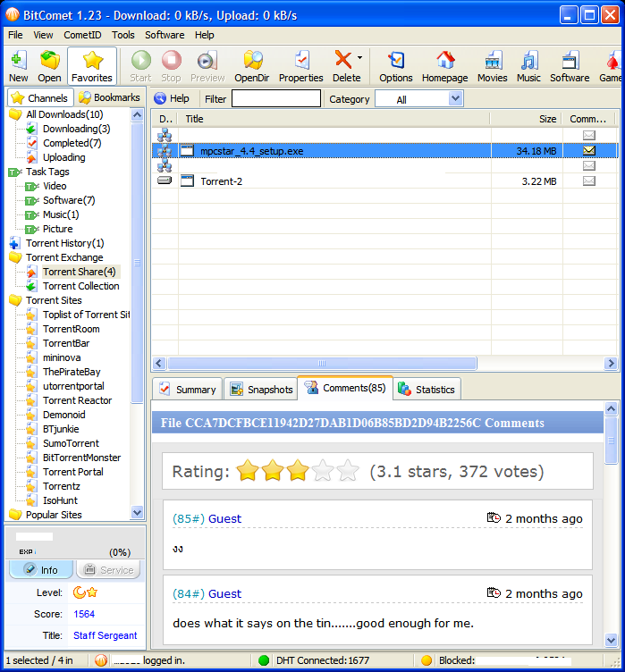Select the mpcstar_4.4_setup.exe row
The image size is (625, 672).
coord(384,151)
